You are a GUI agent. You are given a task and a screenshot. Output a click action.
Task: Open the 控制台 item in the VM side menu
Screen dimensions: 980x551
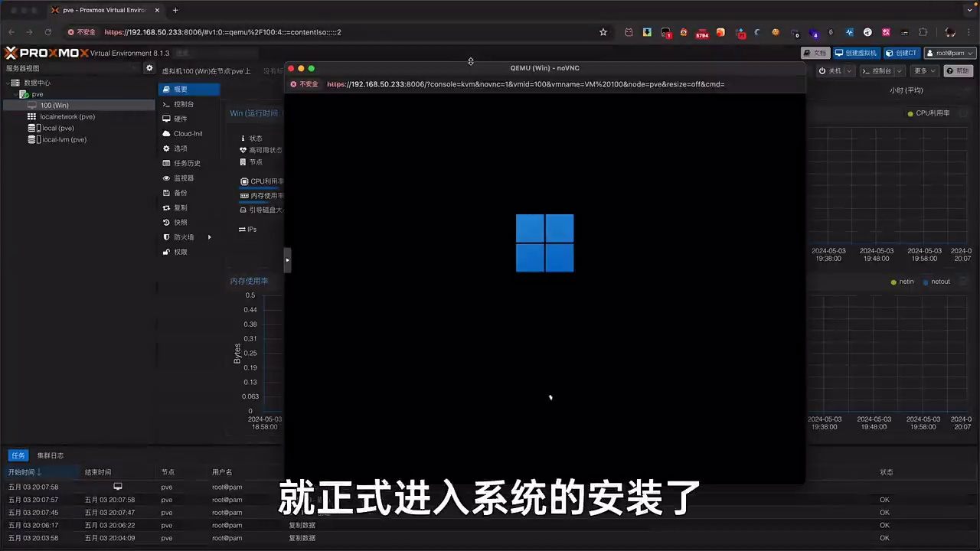pyautogui.click(x=189, y=104)
